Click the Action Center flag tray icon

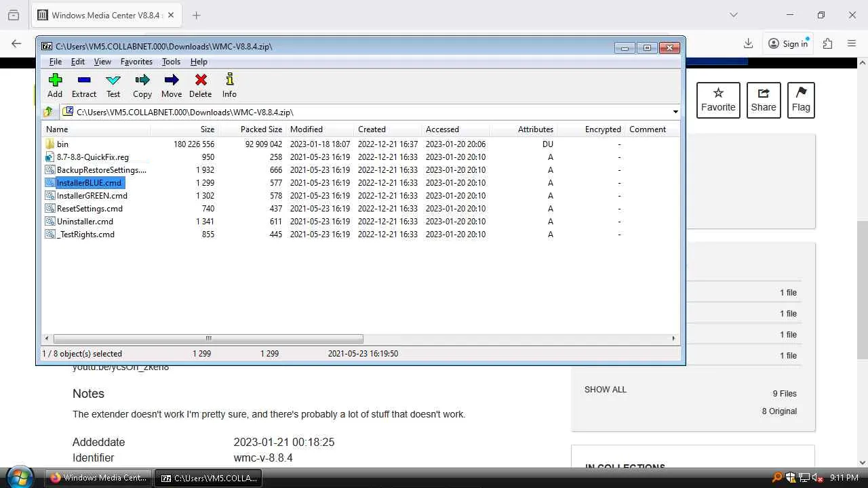(791, 478)
